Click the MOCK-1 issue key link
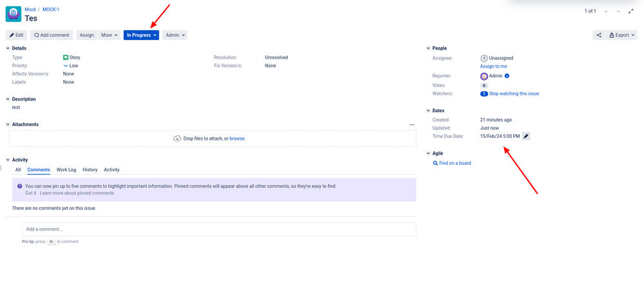Image resolution: width=644 pixels, height=302 pixels. pos(51,10)
